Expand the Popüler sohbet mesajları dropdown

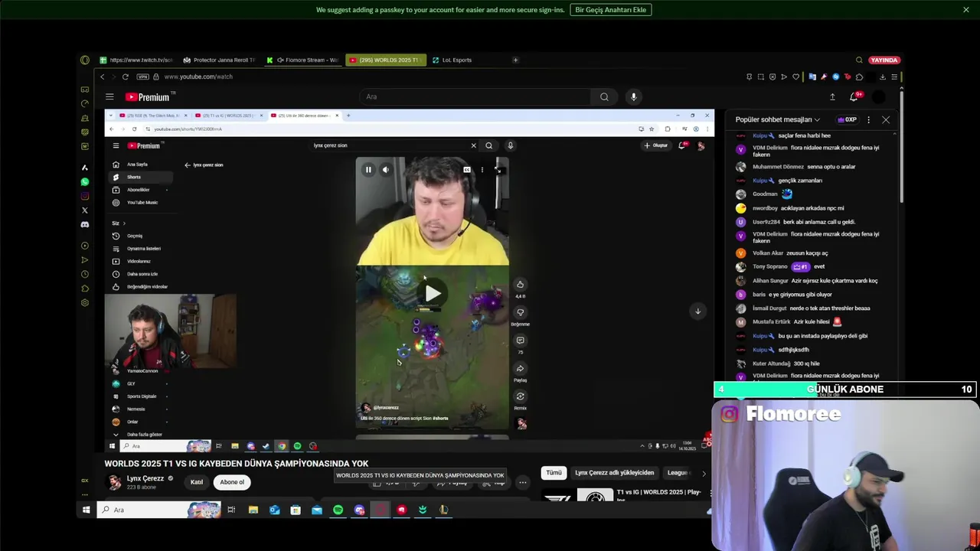tap(777, 119)
